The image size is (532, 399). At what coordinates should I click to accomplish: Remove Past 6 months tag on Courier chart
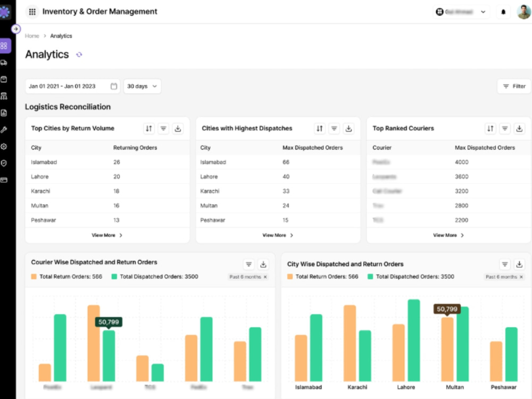[x=265, y=277]
